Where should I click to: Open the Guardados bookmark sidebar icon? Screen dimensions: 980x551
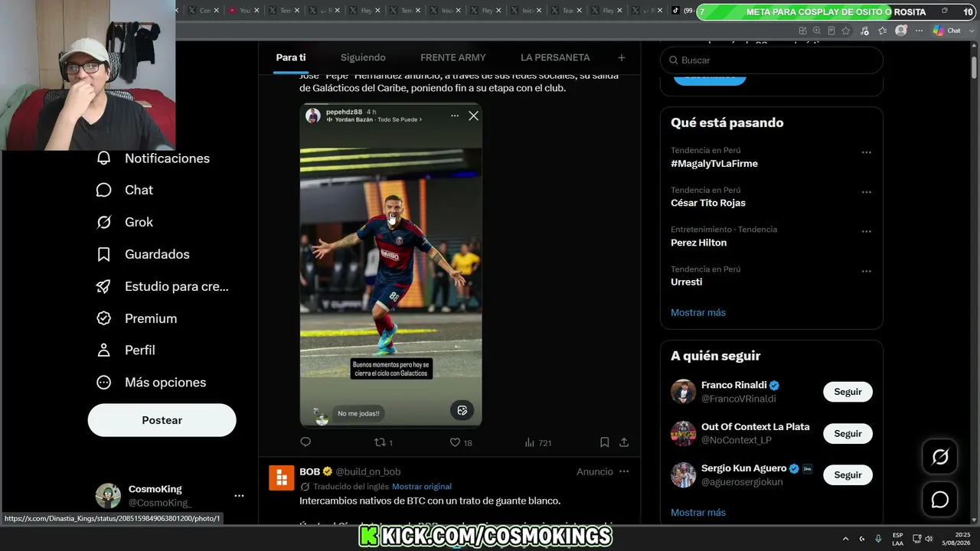104,254
